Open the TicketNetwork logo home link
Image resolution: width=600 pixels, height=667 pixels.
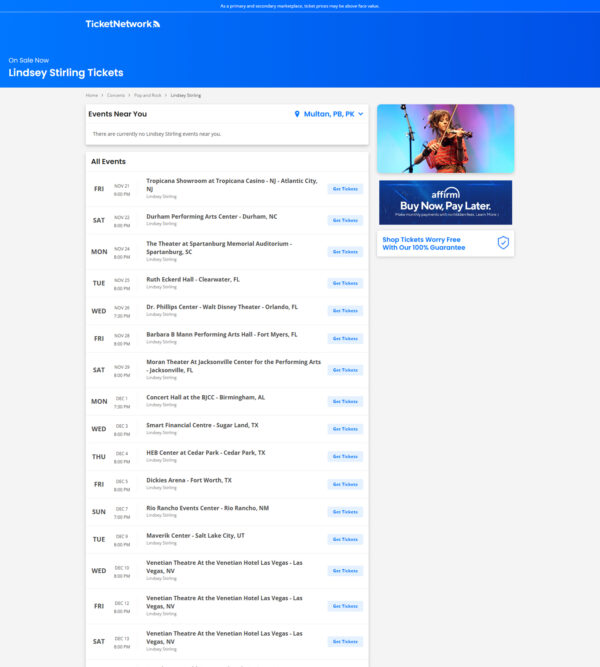[123, 24]
